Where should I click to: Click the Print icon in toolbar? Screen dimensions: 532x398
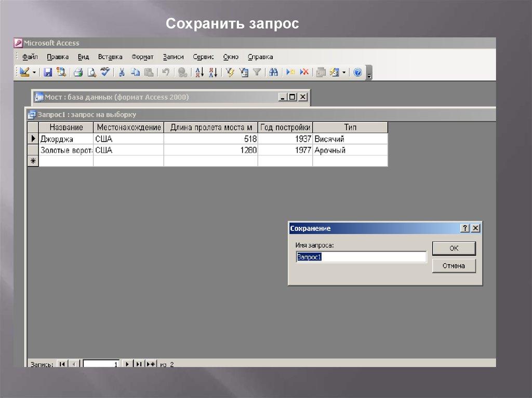(x=78, y=73)
